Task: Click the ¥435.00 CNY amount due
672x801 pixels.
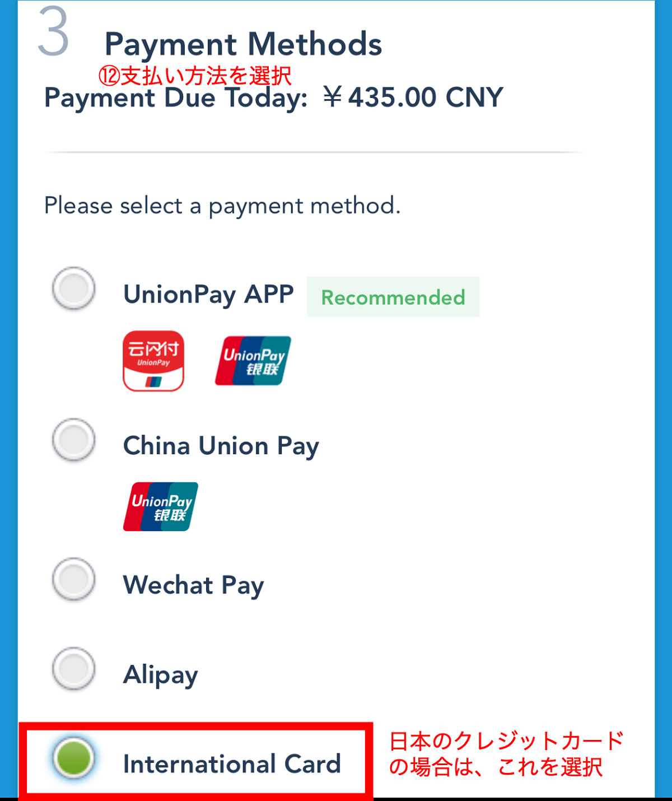Action: [x=413, y=97]
